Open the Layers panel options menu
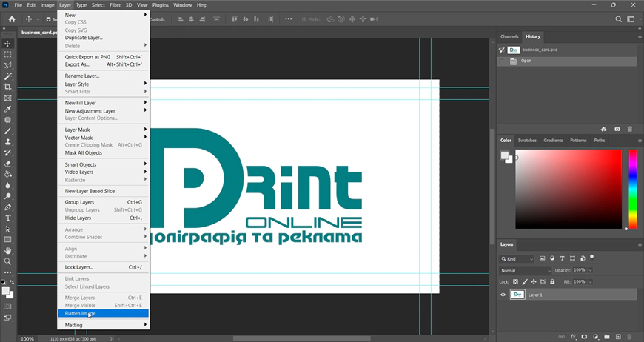 point(640,244)
